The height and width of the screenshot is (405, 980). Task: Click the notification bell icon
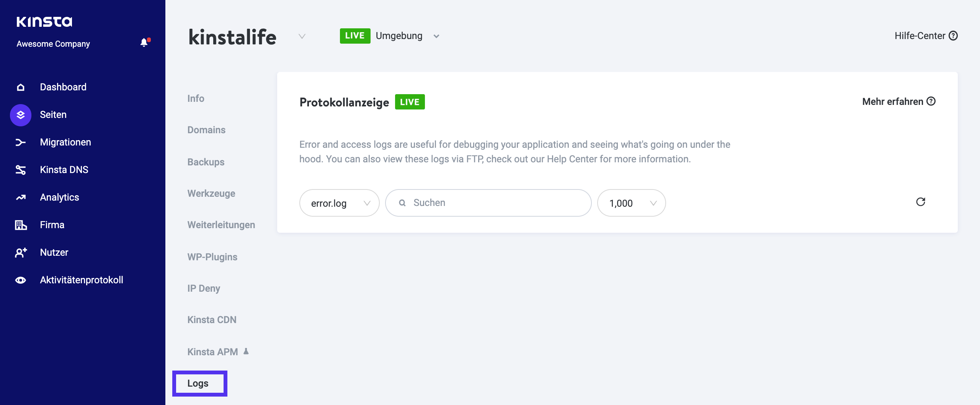[x=144, y=43]
